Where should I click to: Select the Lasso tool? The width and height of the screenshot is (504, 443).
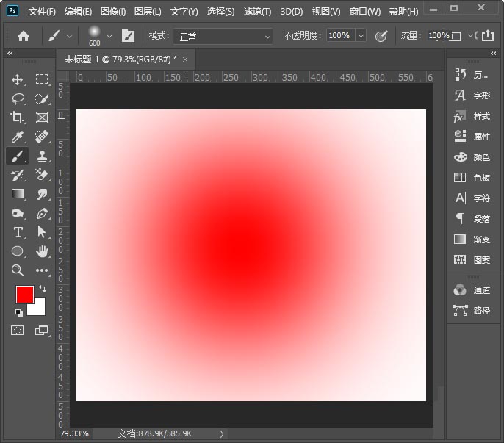[x=18, y=98]
